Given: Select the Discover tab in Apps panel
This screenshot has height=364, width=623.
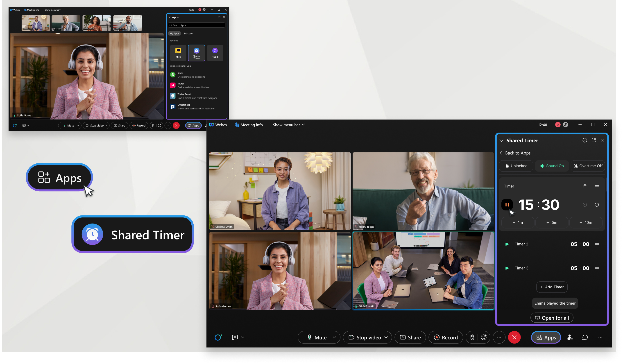Looking at the screenshot, I should (188, 33).
